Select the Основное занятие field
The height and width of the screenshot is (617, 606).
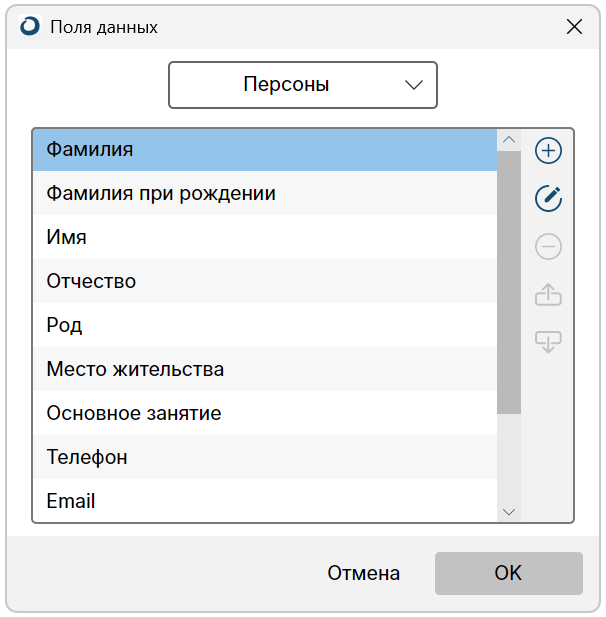coord(265,413)
